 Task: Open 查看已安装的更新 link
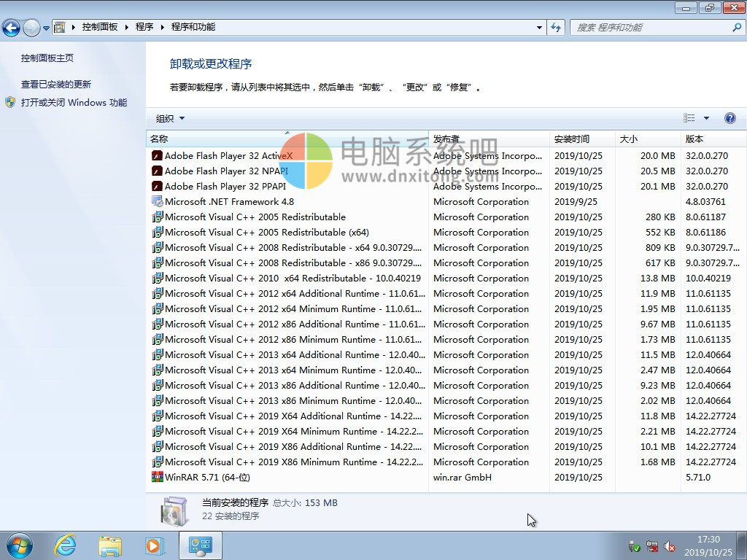coord(55,85)
